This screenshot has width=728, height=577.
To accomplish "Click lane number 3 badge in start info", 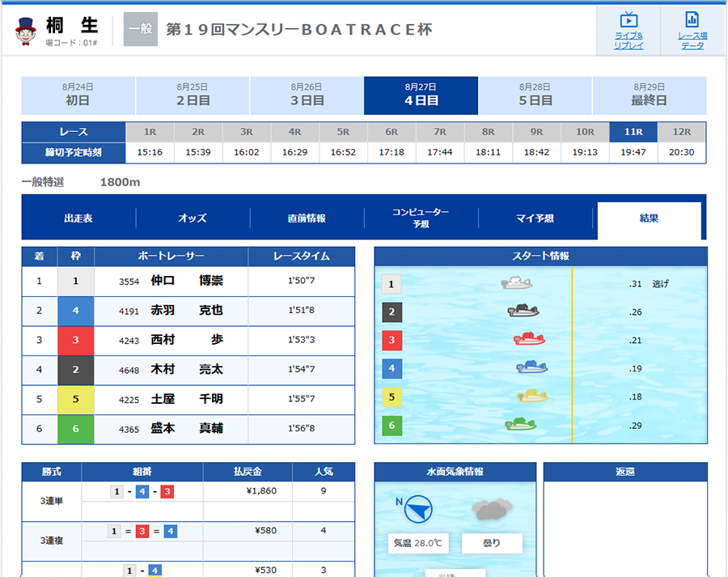I will coord(392,340).
